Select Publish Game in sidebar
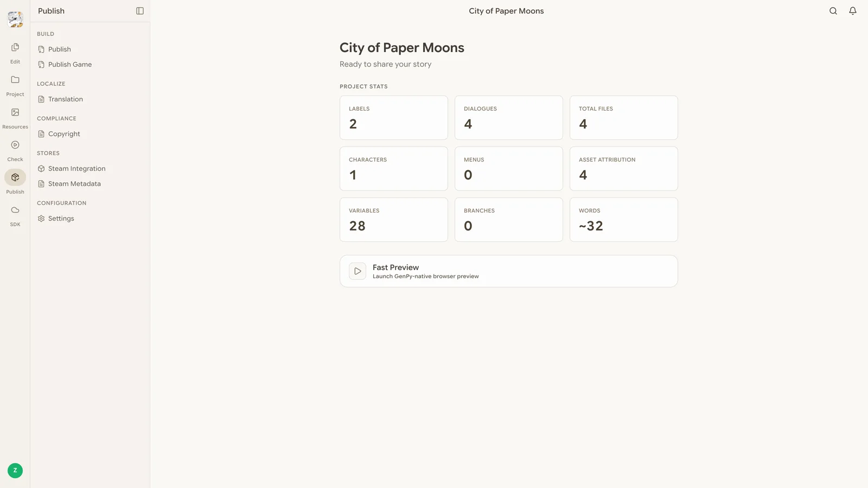 point(90,65)
